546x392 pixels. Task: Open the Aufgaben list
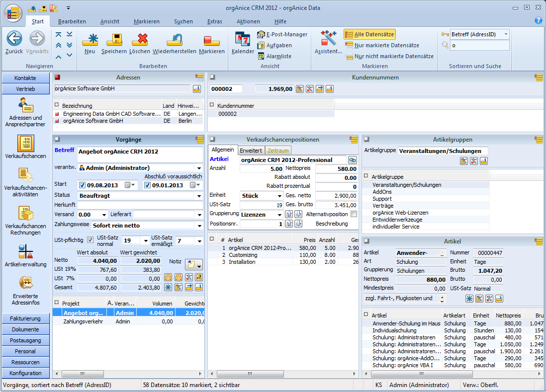[274, 45]
